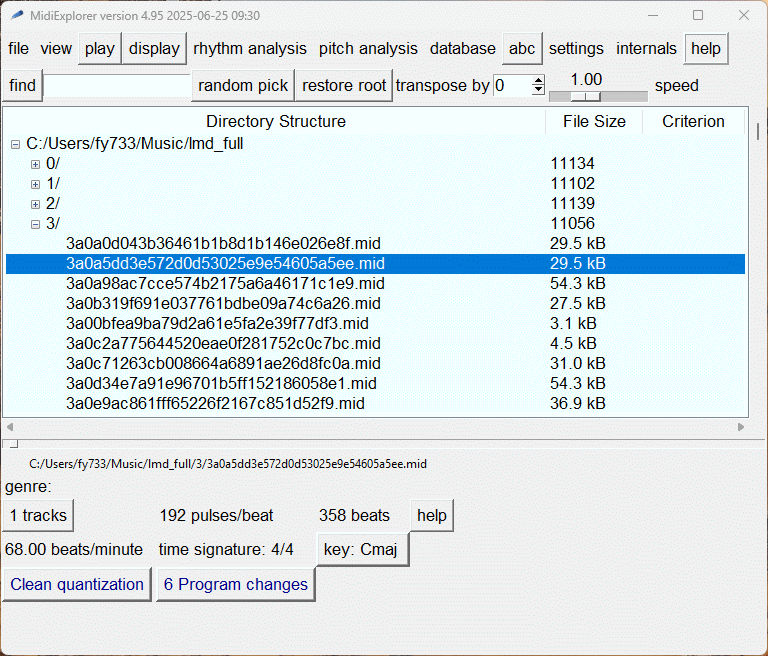Screen dimensions: 768x656
Task: Click the Directory Structure column header
Action: 276,121
